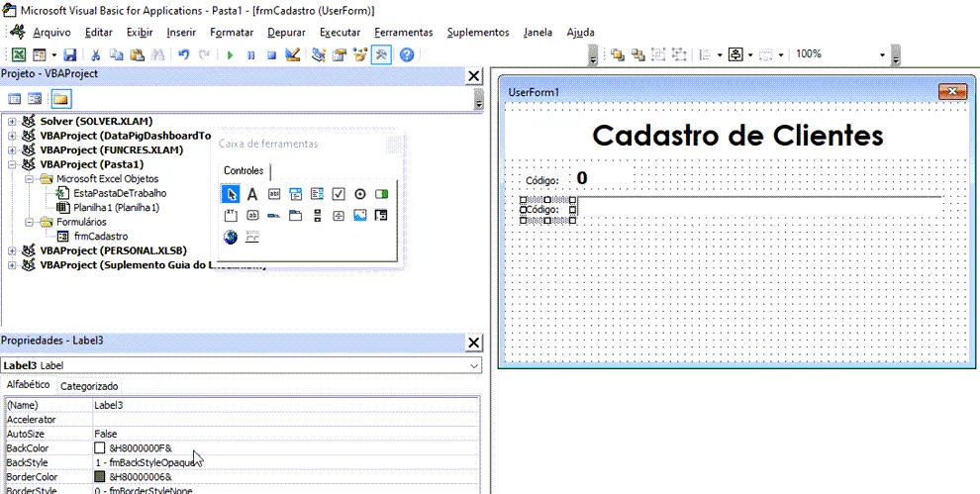The image size is (980, 494).
Task: Open Insert UserForm dropdown arrow
Action: [x=53, y=55]
